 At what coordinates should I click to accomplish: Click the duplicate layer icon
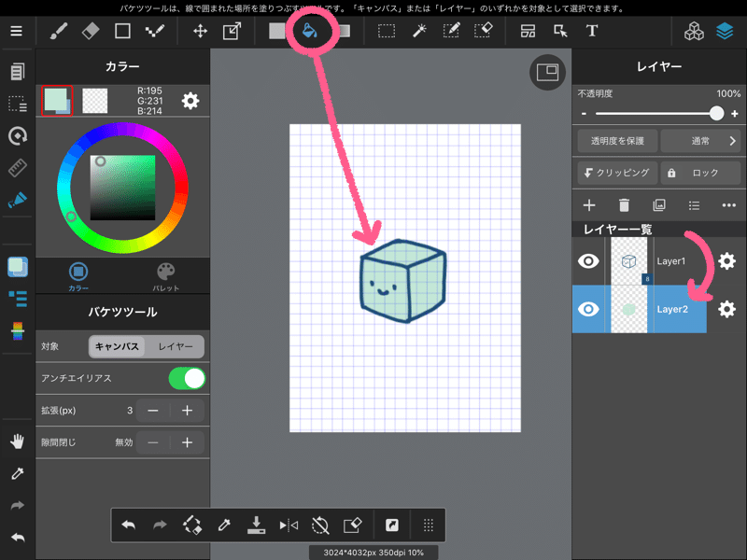click(659, 205)
